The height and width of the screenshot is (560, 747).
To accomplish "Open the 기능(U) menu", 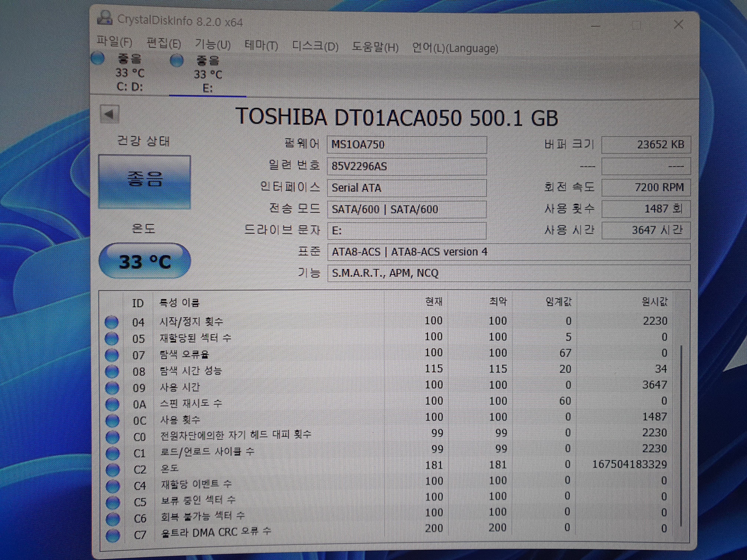I will coord(213,44).
